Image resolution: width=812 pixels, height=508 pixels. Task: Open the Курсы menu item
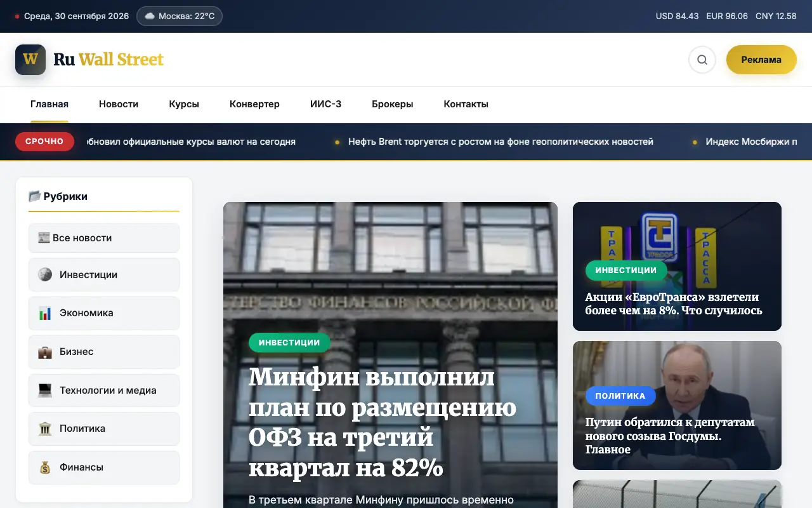point(184,104)
